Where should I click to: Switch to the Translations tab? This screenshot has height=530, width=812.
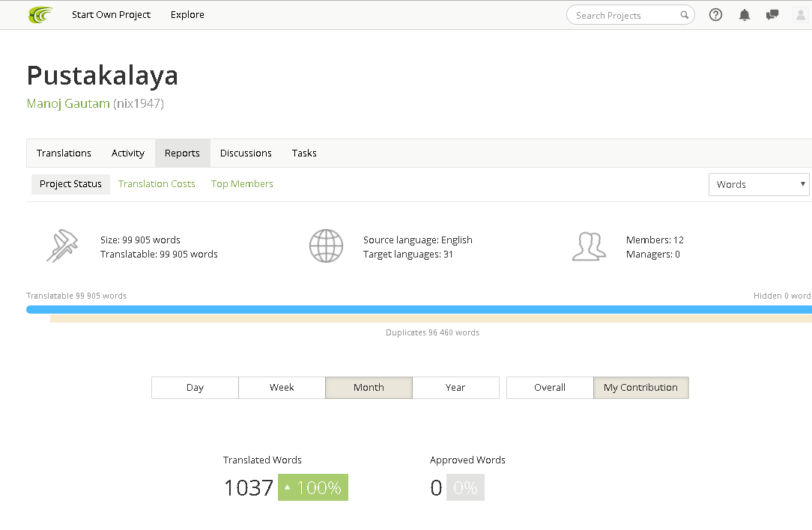coord(64,153)
